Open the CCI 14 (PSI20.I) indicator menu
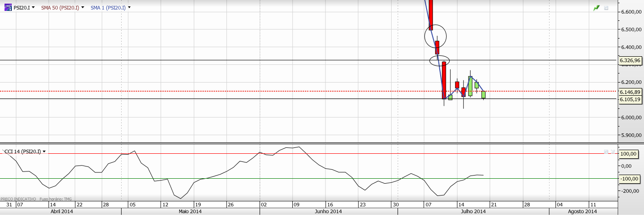The width and height of the screenshot is (644, 215). [x=44, y=151]
